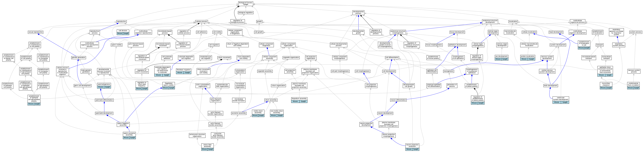
Task: Select the 'spermatid differentiation' node
Action: coord(104,100)
